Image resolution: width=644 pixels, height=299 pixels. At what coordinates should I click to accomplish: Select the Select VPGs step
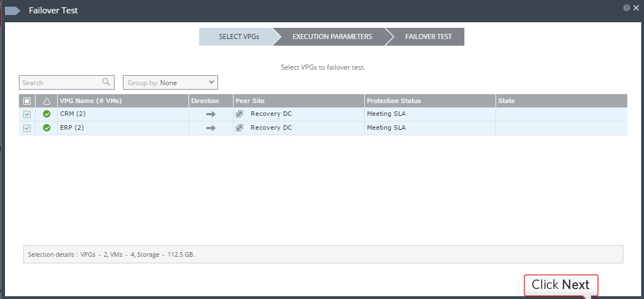click(239, 37)
